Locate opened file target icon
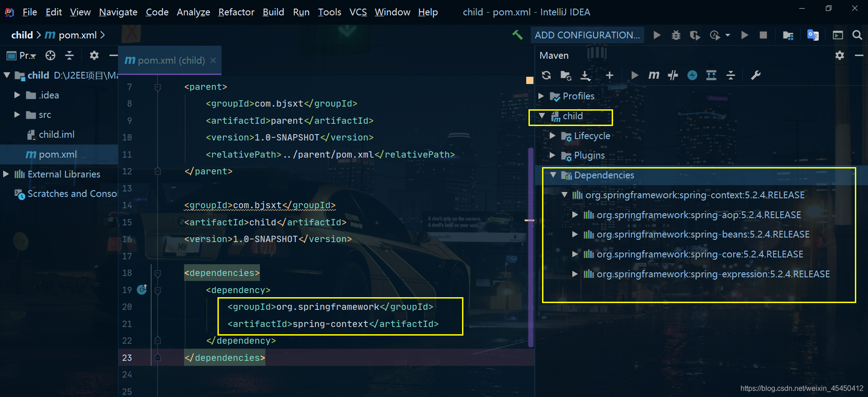The image size is (868, 397). coord(50,55)
